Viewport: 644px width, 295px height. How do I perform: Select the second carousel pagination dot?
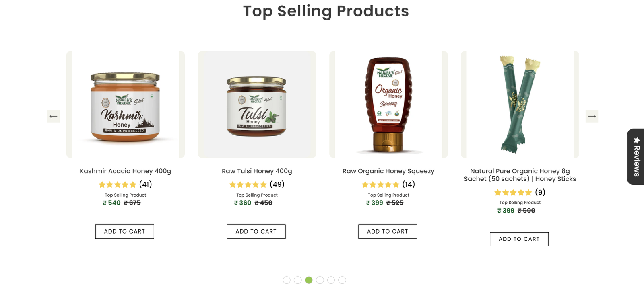(x=297, y=280)
